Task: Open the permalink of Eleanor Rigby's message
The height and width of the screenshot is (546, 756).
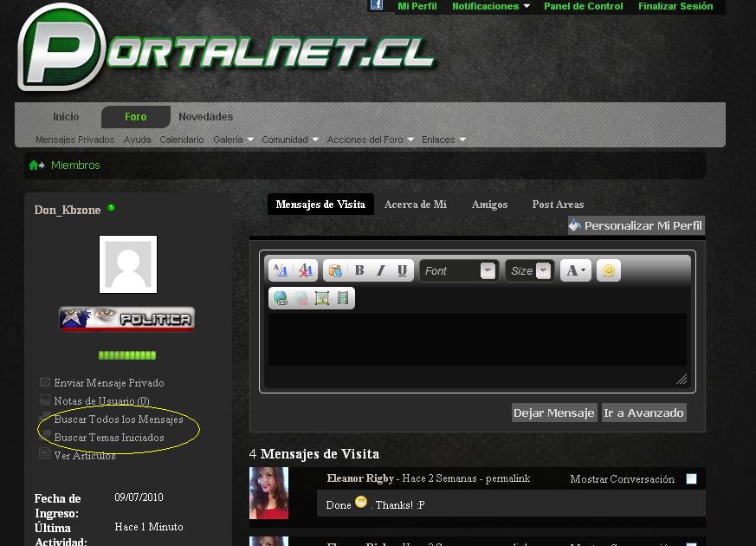Action: (x=507, y=478)
